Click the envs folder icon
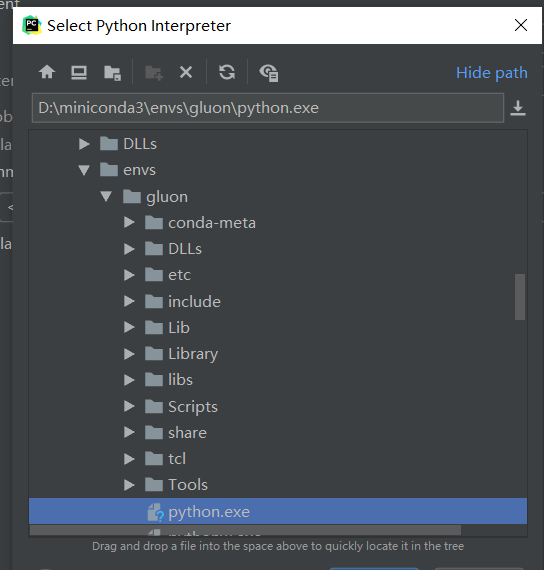 click(x=109, y=170)
